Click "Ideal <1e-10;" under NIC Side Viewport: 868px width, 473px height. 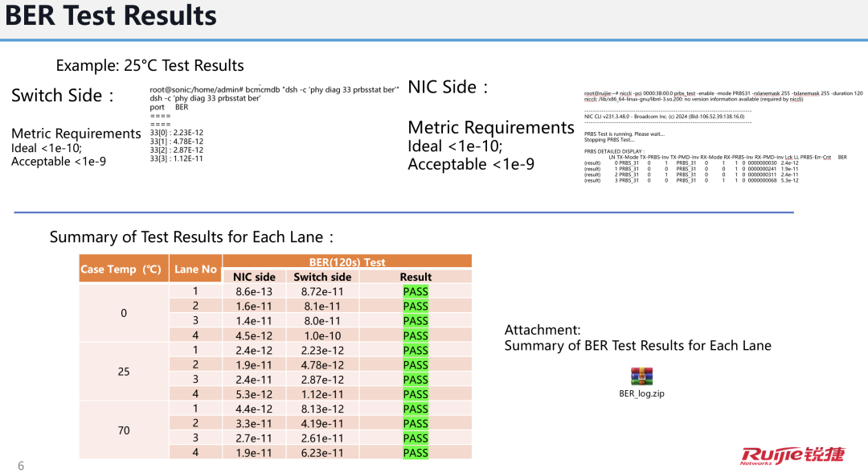pos(455,146)
